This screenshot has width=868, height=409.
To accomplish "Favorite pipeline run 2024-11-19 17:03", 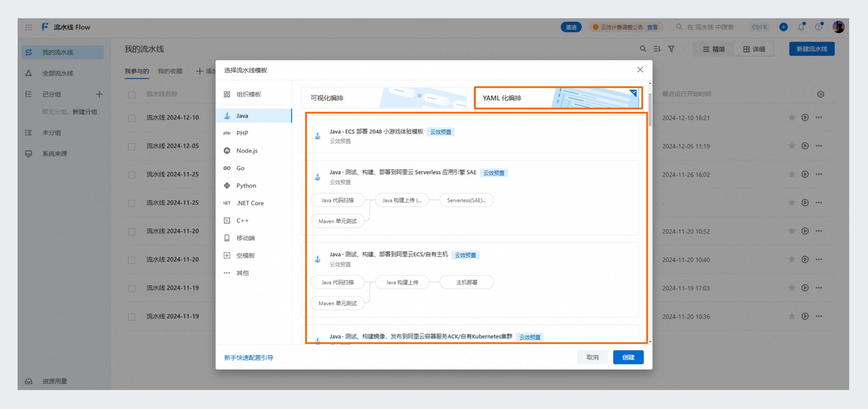I will [x=792, y=288].
